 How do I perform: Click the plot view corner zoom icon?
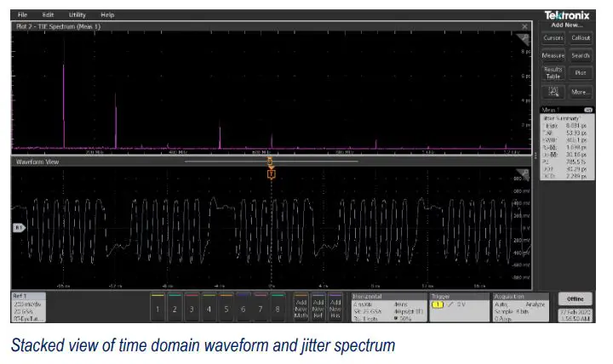tap(523, 38)
